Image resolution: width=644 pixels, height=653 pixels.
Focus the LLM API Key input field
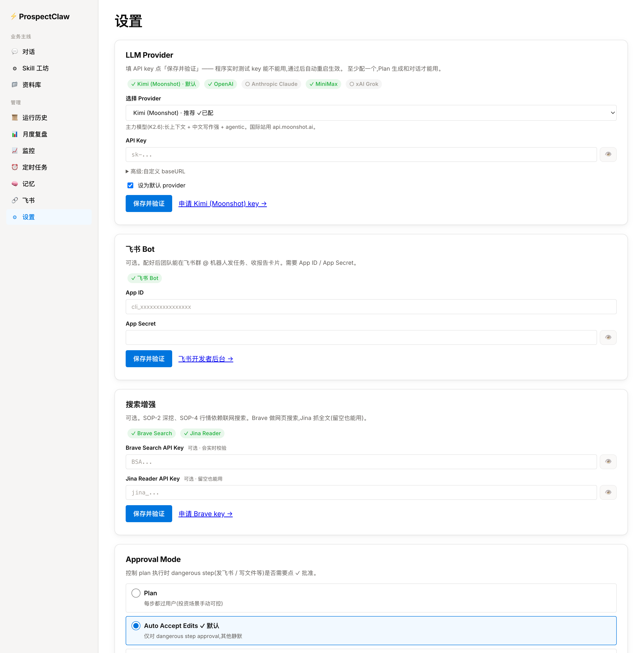[361, 155]
